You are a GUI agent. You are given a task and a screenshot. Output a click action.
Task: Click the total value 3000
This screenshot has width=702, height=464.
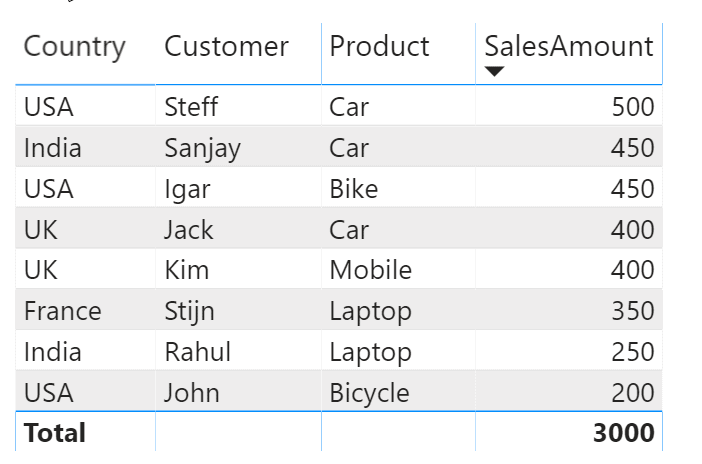tap(625, 433)
